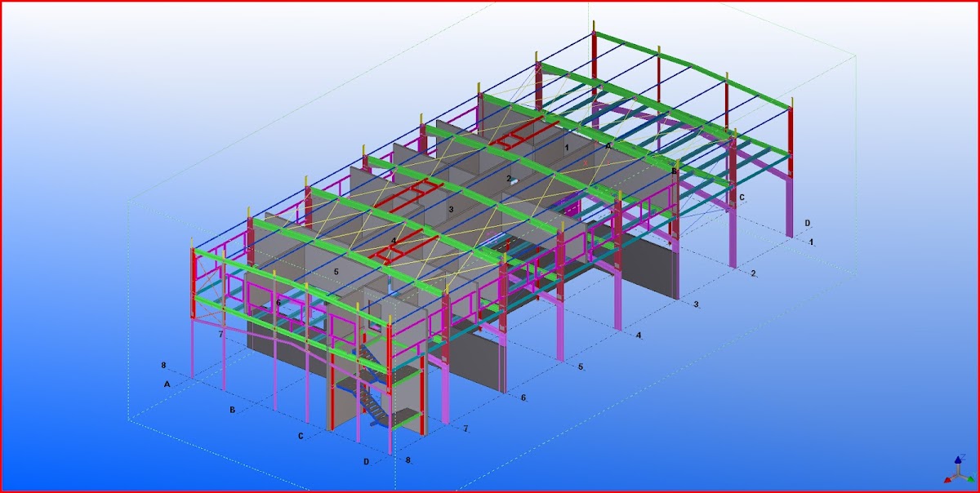Click ground-level grid line label 4
This screenshot has height=493, width=980.
coord(639,335)
